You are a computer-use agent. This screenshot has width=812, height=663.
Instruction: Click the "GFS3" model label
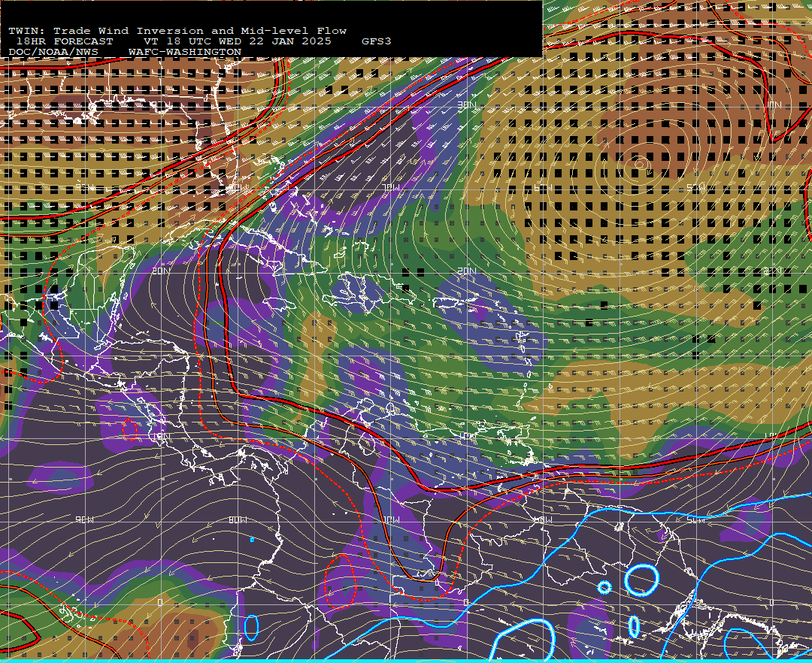(377, 41)
